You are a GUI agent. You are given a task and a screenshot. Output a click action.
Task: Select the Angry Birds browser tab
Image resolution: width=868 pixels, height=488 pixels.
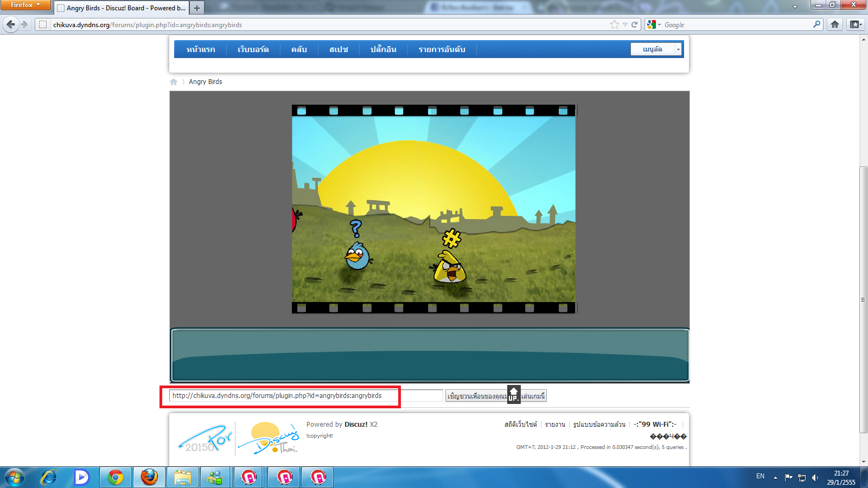121,8
